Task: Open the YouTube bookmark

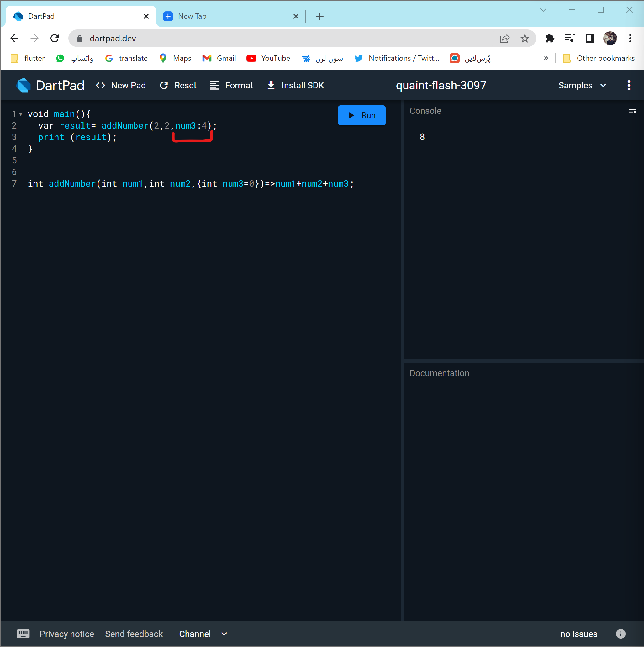Action: coord(268,58)
